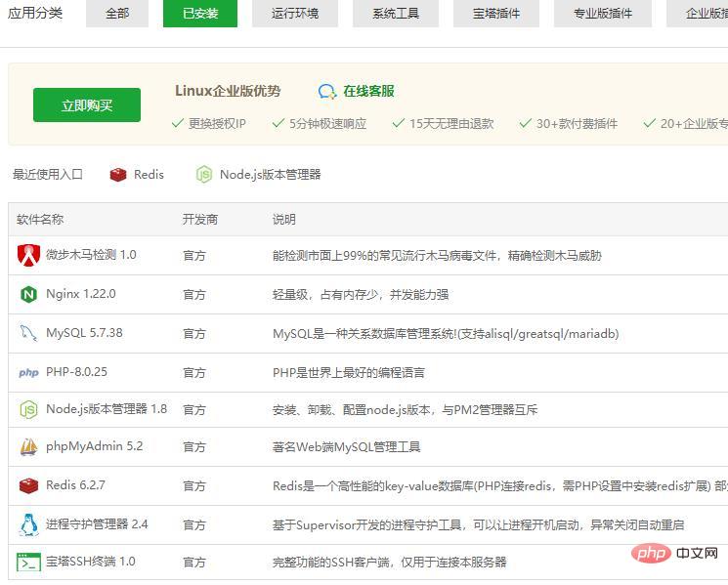
Task: Click the 宝塔SSH终端 terminal icon
Action: point(28,563)
